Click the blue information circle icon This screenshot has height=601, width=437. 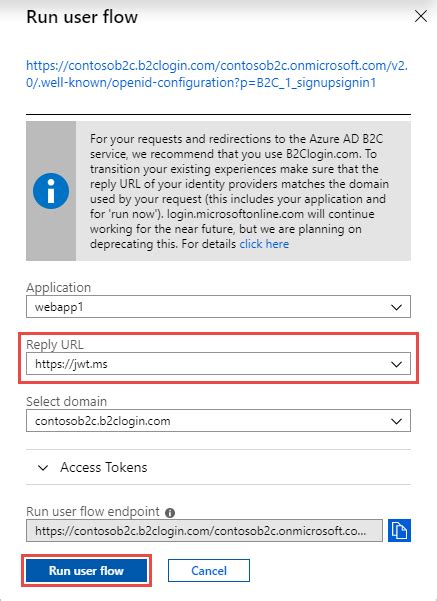click(x=51, y=191)
